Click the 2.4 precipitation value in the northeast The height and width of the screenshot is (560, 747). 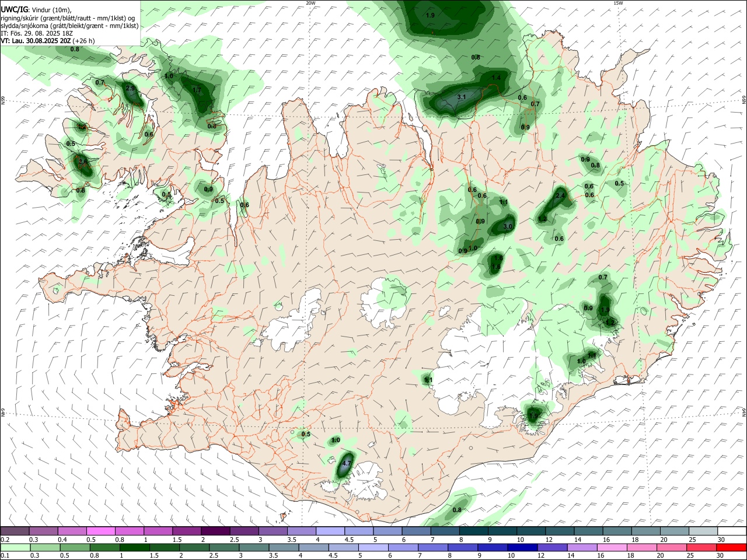pos(560,195)
